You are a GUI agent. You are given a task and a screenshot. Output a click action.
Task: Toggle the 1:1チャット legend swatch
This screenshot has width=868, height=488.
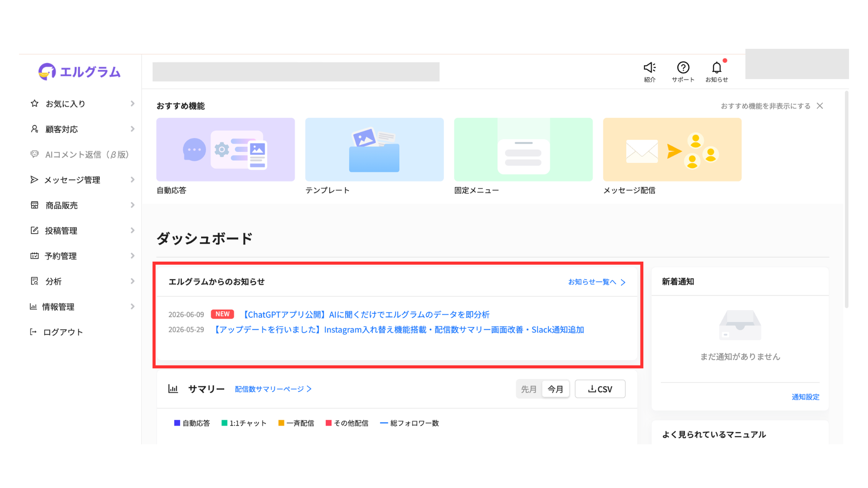224,423
